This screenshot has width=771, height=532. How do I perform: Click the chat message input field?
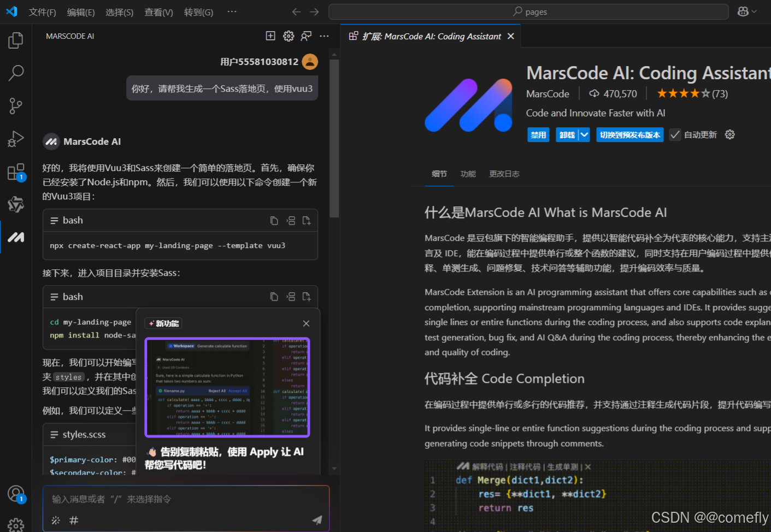(x=186, y=499)
